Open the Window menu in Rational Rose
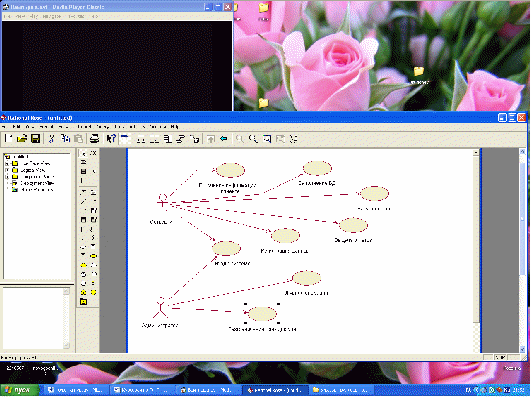The height and width of the screenshot is (397, 531). [x=157, y=127]
